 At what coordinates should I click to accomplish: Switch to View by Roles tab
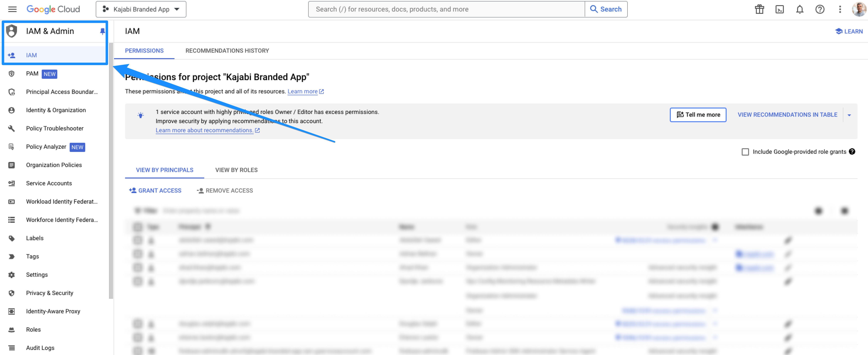[x=236, y=170]
